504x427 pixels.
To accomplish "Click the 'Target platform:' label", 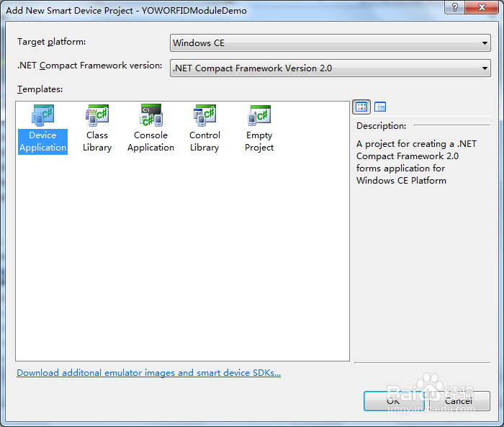I will pyautogui.click(x=51, y=42).
